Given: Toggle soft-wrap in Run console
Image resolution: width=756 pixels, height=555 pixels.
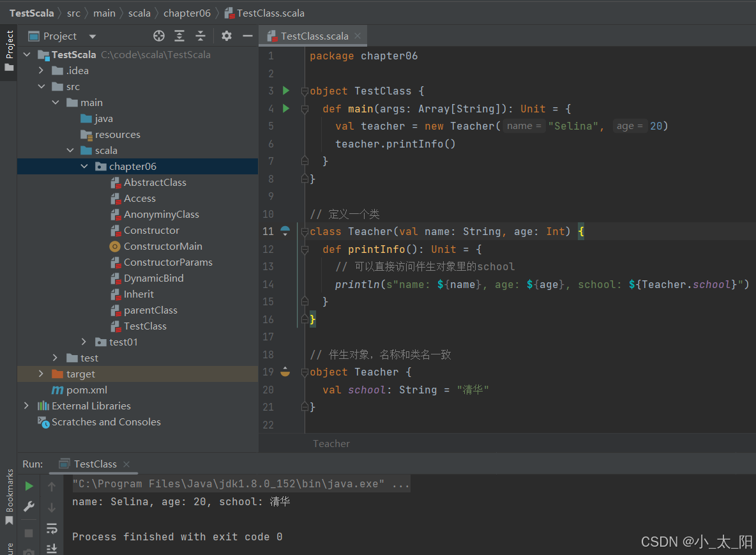Looking at the screenshot, I should click(x=52, y=528).
